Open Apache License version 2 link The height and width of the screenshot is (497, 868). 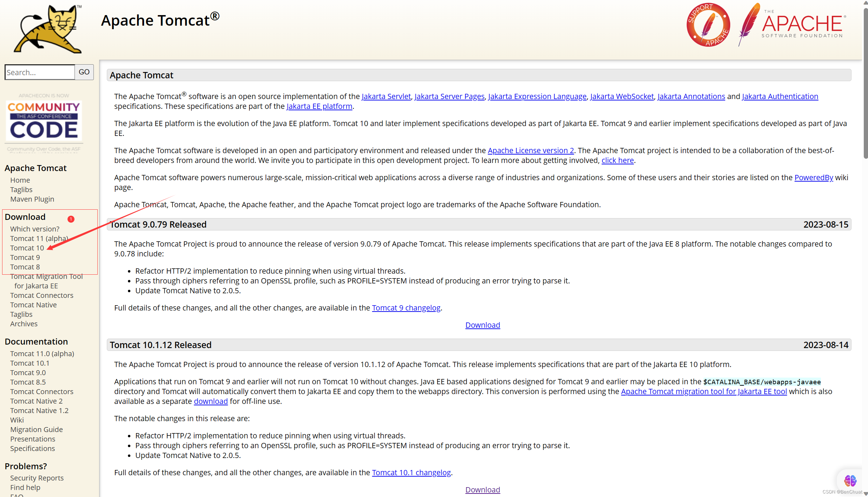pos(531,150)
